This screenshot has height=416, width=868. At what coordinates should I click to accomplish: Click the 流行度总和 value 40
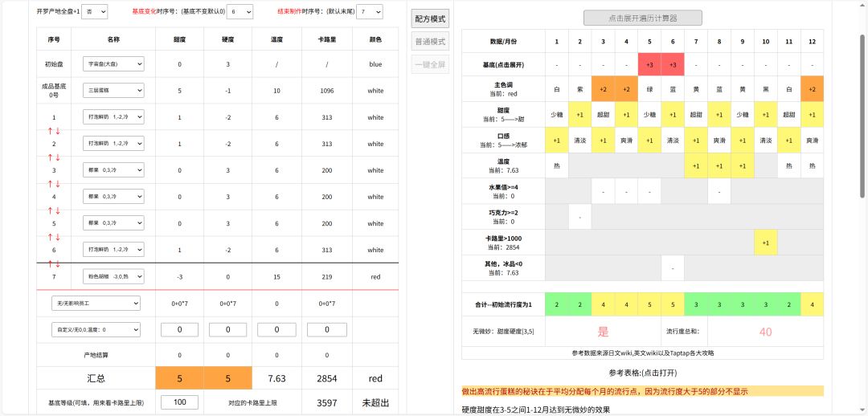[766, 332]
